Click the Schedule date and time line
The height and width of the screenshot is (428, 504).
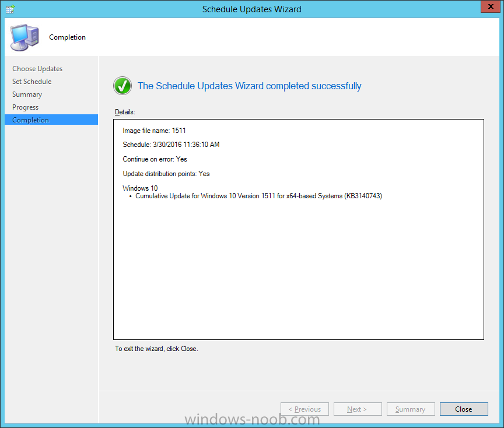click(x=171, y=145)
